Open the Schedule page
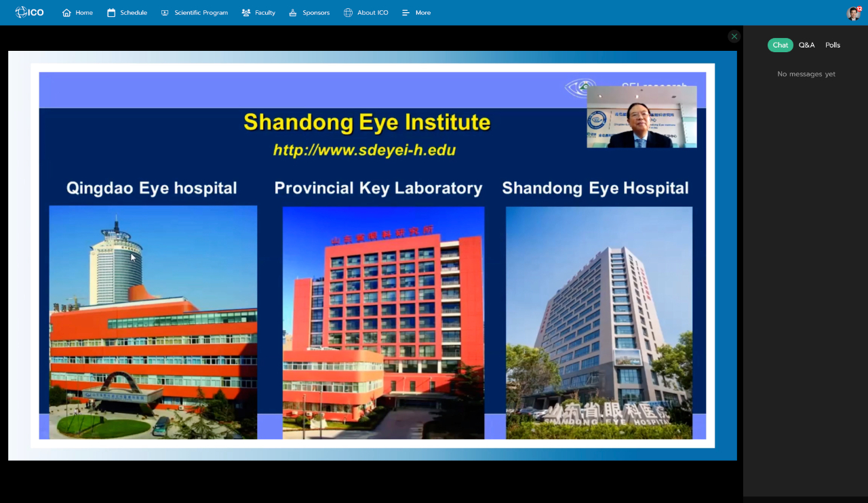 (127, 13)
